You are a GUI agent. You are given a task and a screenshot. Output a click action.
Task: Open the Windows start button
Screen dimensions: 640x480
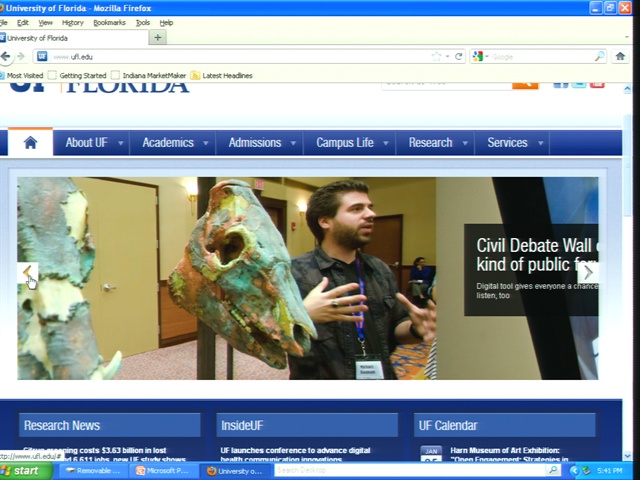click(25, 471)
